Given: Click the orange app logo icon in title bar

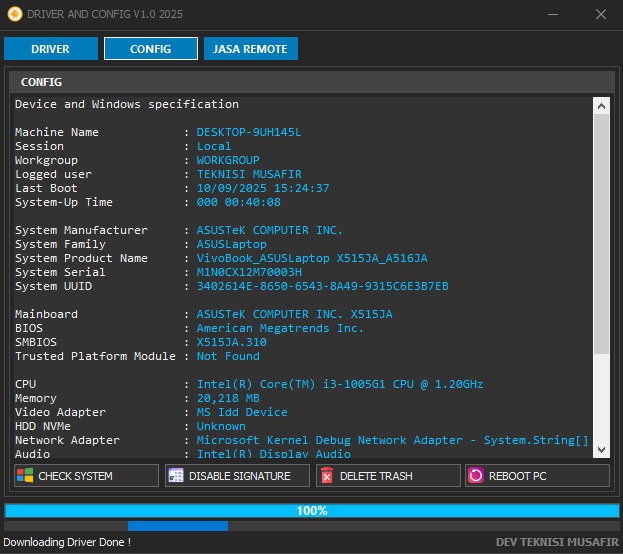Looking at the screenshot, I should pyautogui.click(x=15, y=14).
